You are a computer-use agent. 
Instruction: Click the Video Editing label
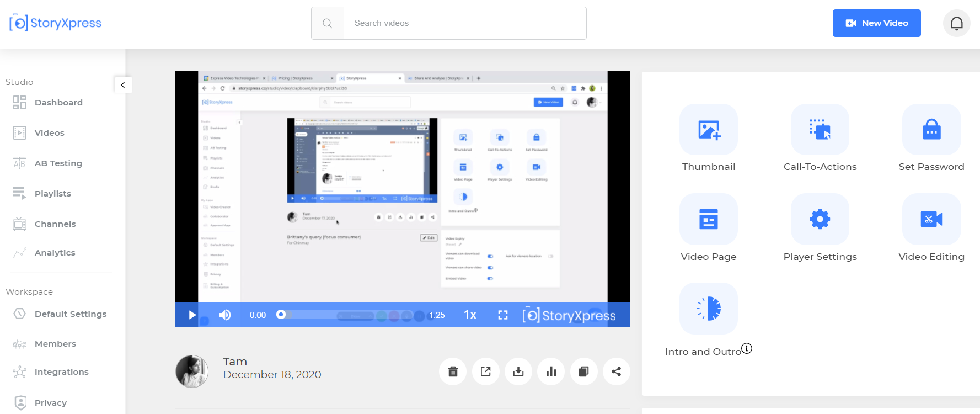[931, 257]
